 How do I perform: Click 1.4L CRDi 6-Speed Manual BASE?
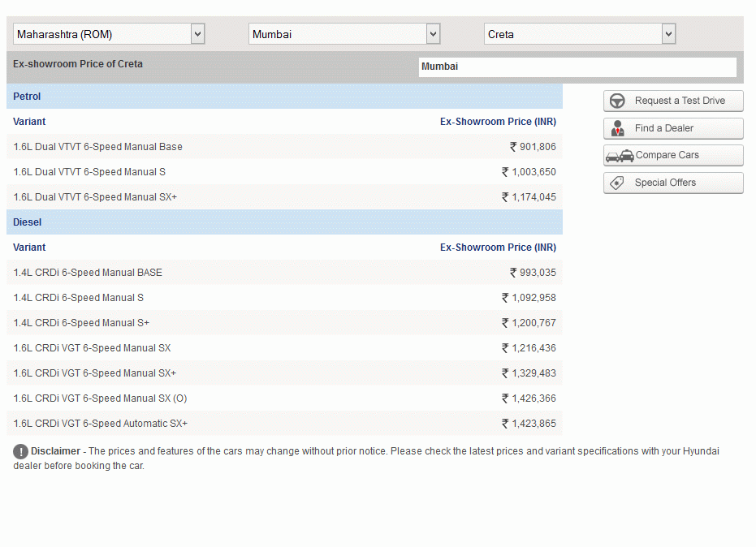click(88, 273)
